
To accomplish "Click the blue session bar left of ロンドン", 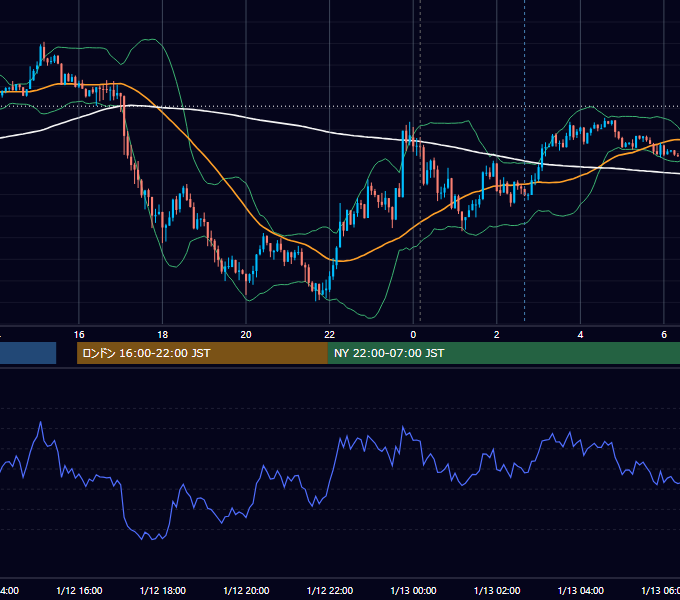I will 28,353.
